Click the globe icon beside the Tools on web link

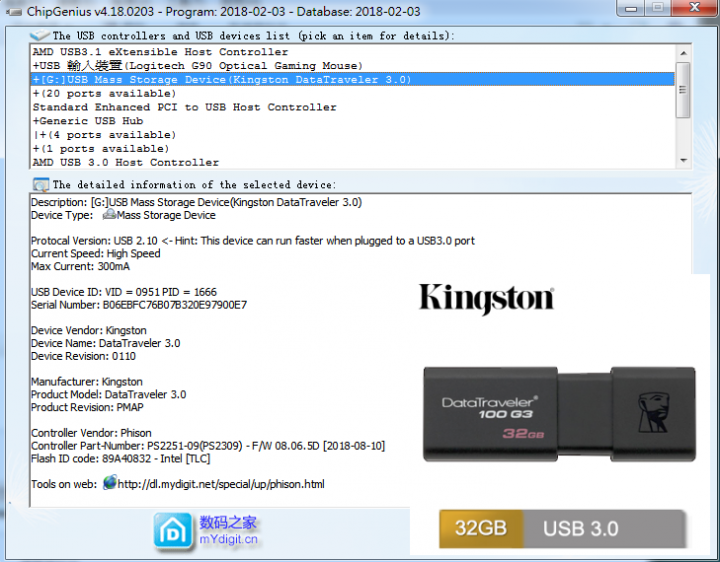click(110, 483)
